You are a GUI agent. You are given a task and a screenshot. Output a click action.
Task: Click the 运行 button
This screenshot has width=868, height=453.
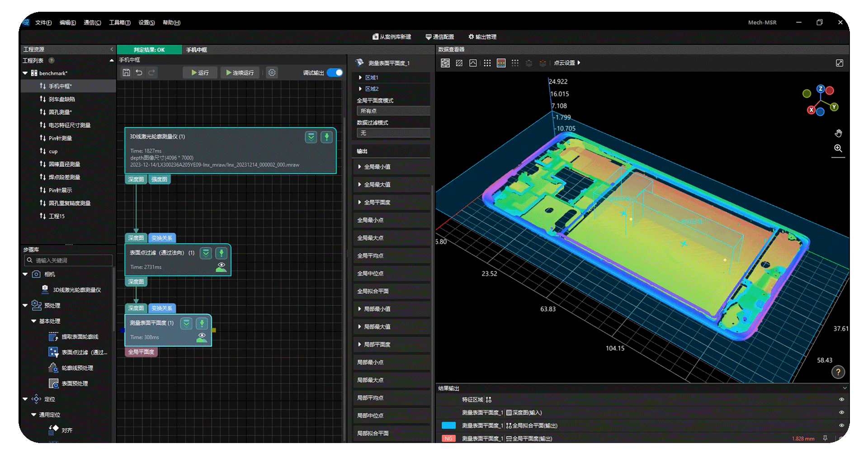tap(200, 72)
